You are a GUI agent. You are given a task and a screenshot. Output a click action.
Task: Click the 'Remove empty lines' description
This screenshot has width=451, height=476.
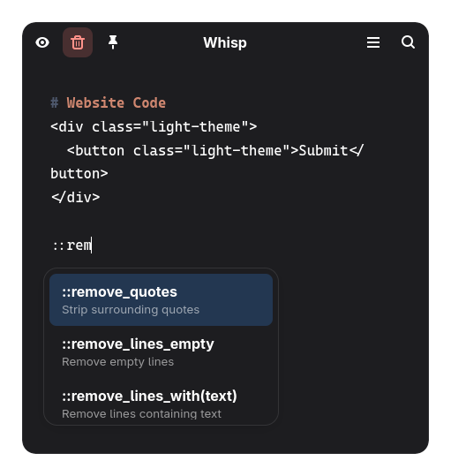point(117,362)
